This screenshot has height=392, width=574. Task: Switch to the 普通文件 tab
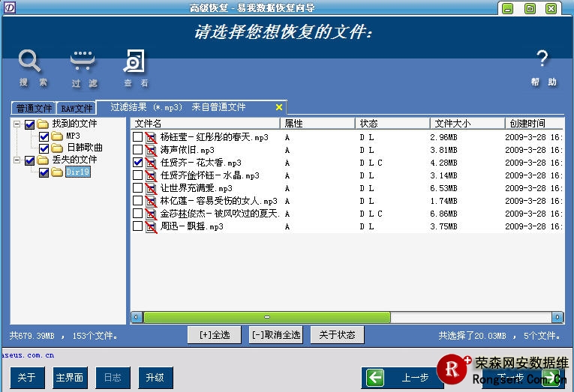point(35,109)
